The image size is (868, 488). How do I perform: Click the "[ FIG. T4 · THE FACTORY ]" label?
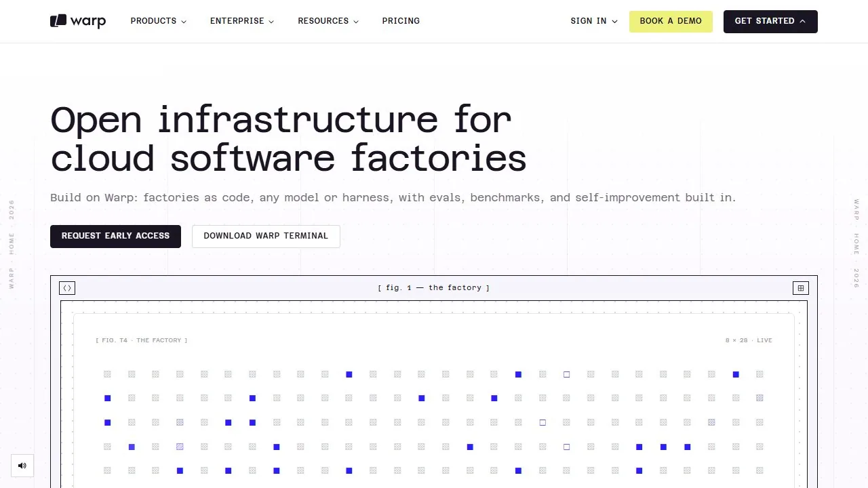point(142,340)
